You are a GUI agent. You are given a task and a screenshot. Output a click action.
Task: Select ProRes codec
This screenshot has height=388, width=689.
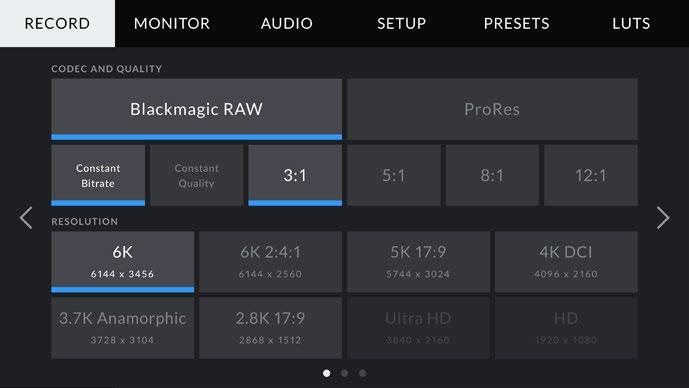[x=492, y=109]
